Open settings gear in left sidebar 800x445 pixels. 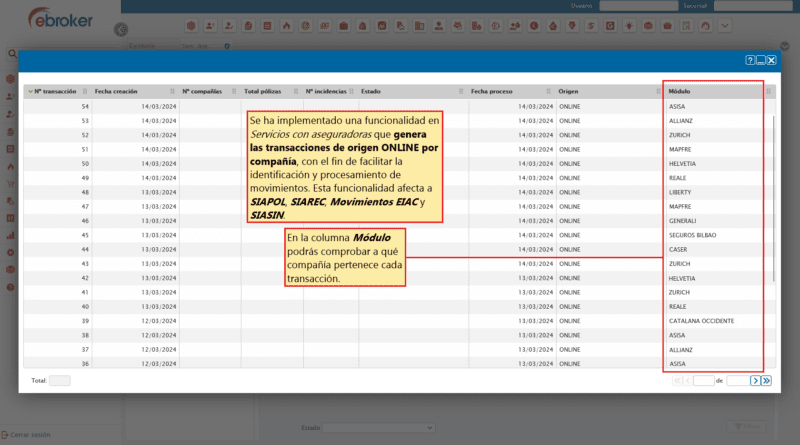pyautogui.click(x=10, y=253)
